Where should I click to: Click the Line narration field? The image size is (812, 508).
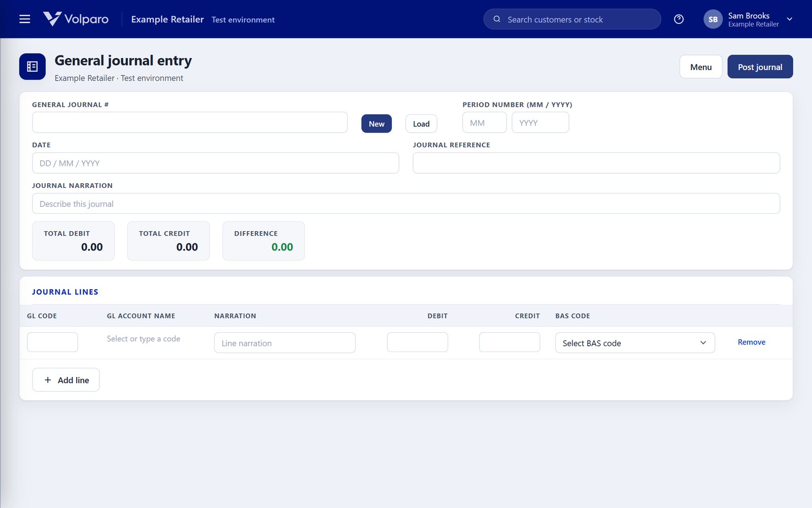click(285, 343)
